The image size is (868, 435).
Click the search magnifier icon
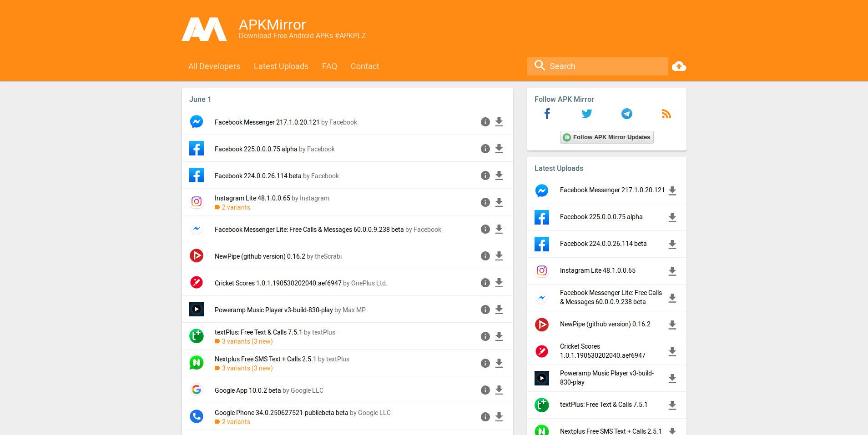pyautogui.click(x=540, y=65)
